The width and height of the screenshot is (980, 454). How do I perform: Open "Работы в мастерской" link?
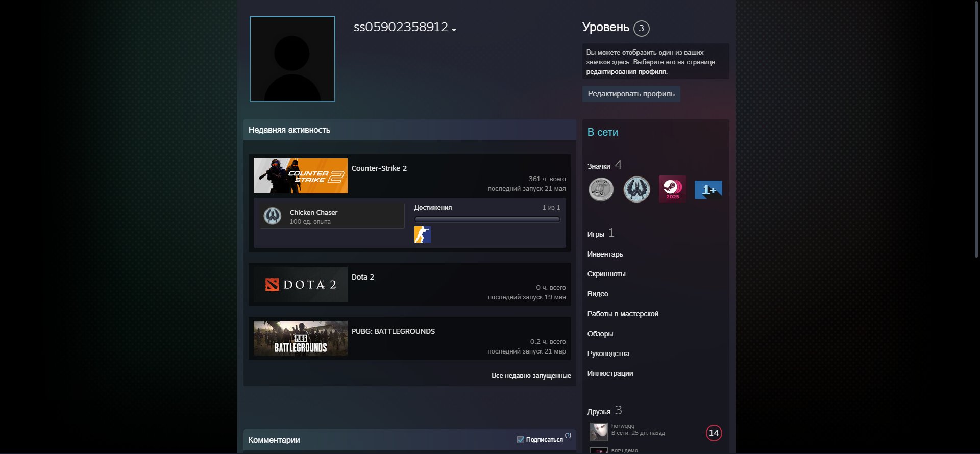[623, 314]
